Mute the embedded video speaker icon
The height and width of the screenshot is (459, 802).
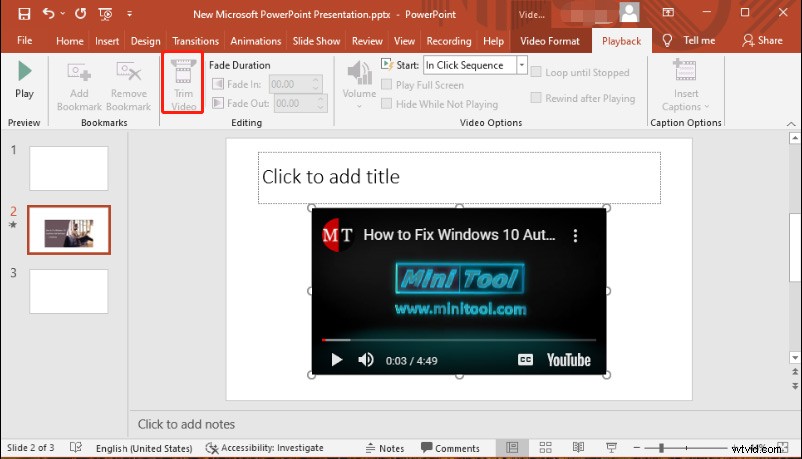366,360
